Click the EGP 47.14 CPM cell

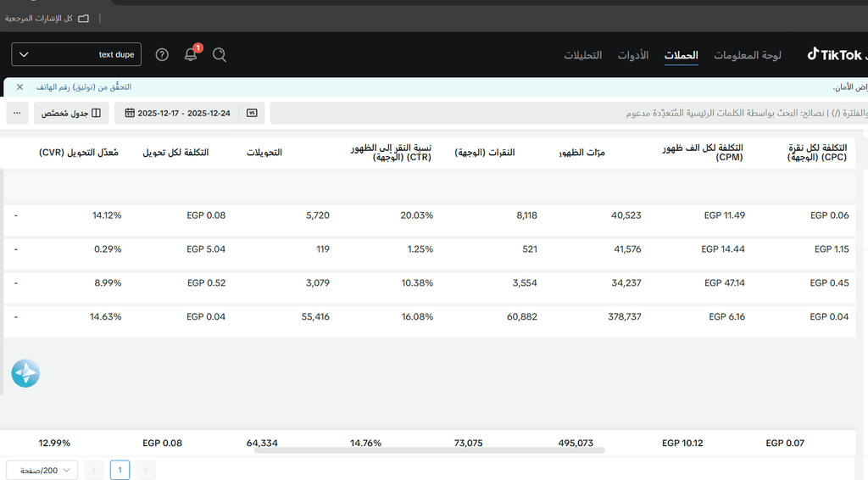725,283
